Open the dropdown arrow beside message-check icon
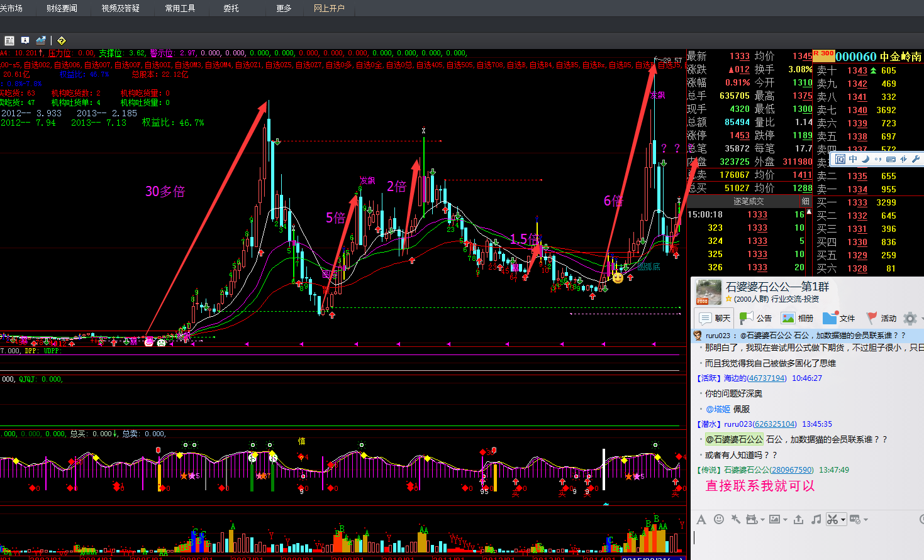This screenshot has width=924, height=560. tap(866, 520)
